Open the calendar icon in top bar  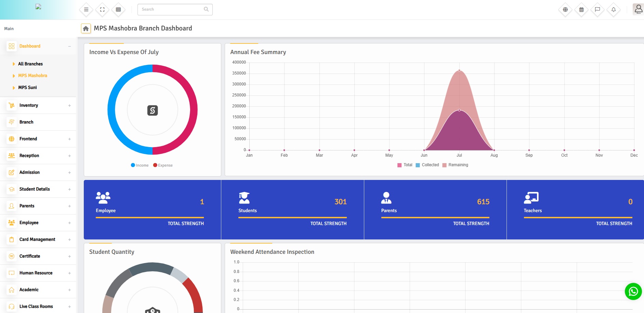(581, 10)
